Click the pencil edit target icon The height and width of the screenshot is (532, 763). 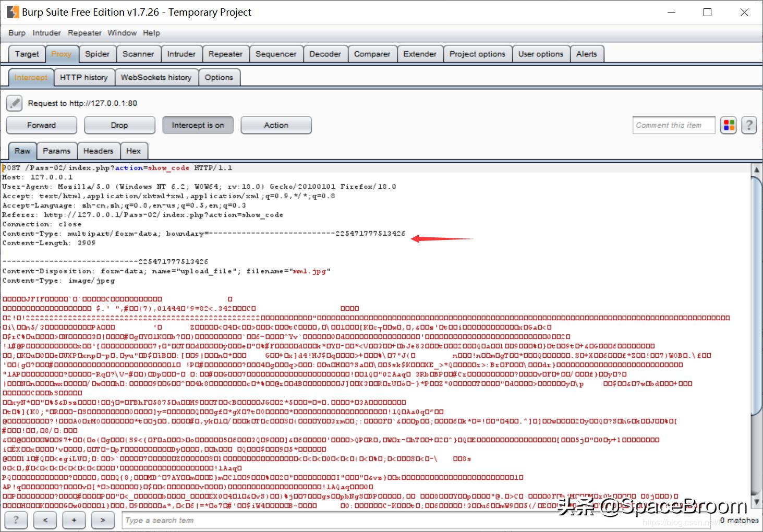coord(15,103)
